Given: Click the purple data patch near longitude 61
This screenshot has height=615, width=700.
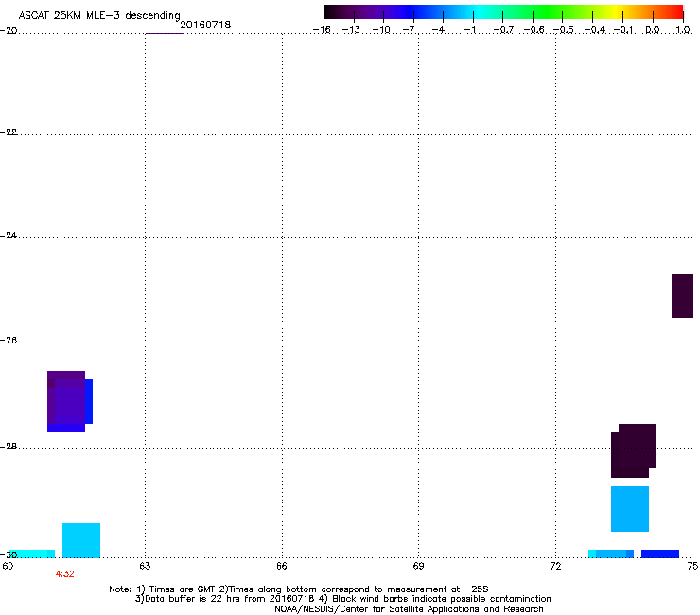Looking at the screenshot, I should pos(70,401).
